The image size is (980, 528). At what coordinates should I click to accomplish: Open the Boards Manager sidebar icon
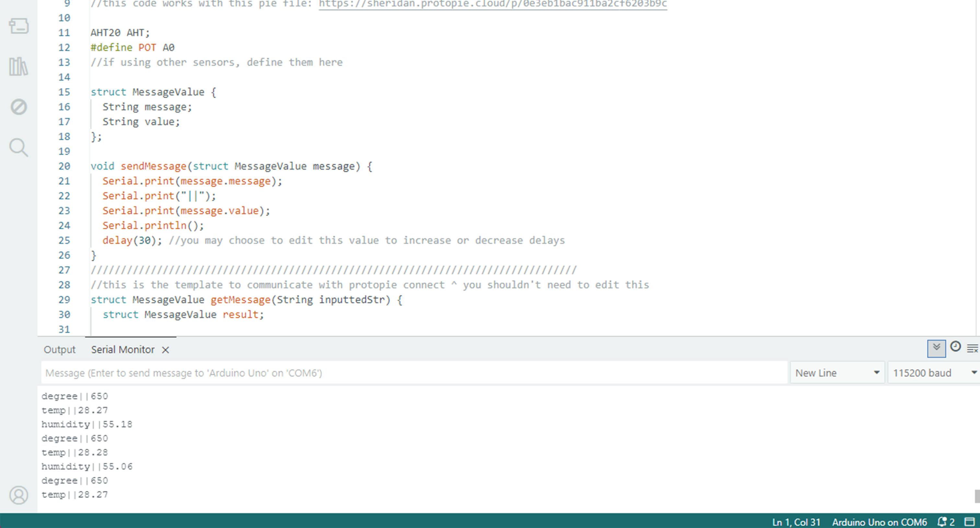[x=19, y=26]
